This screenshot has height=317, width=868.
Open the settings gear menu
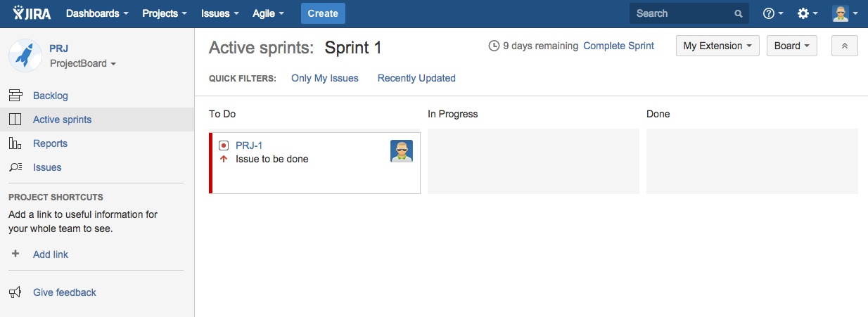[x=807, y=13]
